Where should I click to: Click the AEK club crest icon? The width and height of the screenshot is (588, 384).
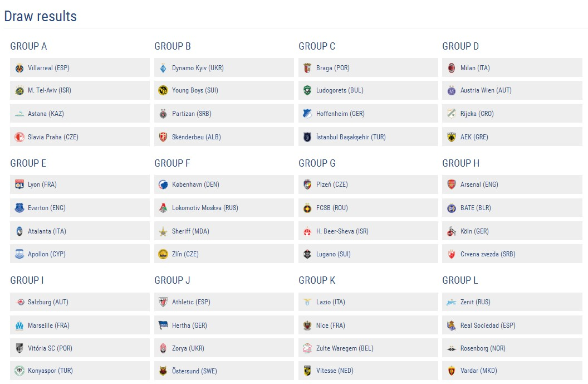click(452, 137)
